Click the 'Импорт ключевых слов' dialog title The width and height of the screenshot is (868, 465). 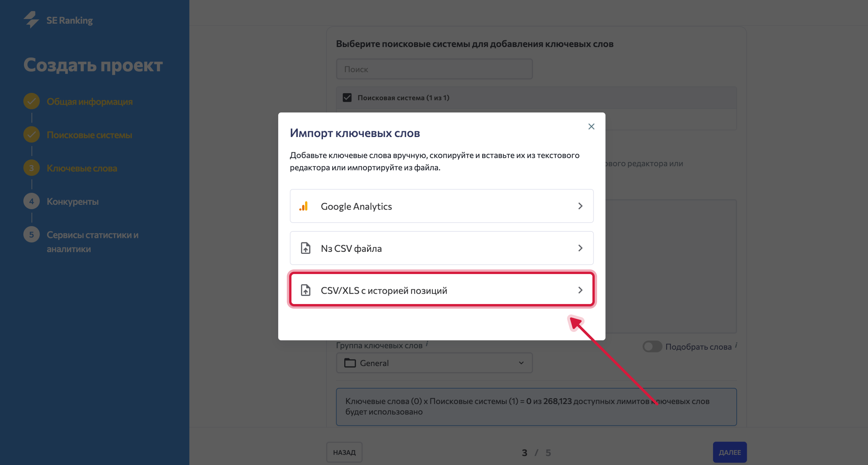click(x=355, y=133)
